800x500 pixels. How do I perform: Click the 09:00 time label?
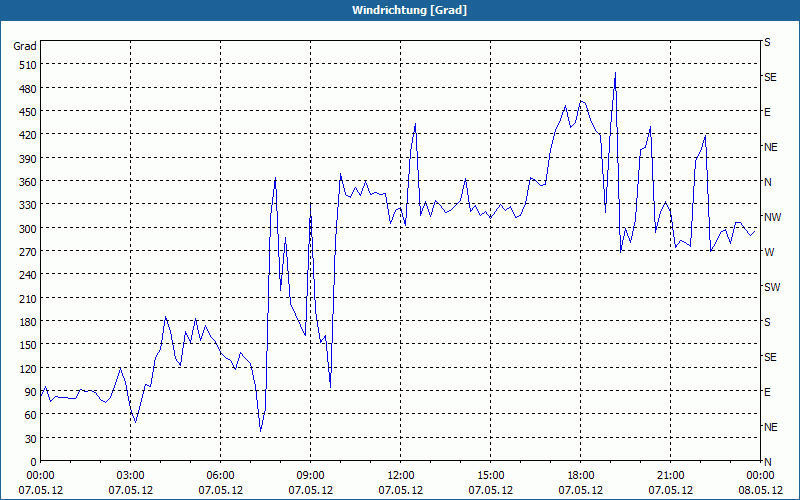tap(311, 476)
